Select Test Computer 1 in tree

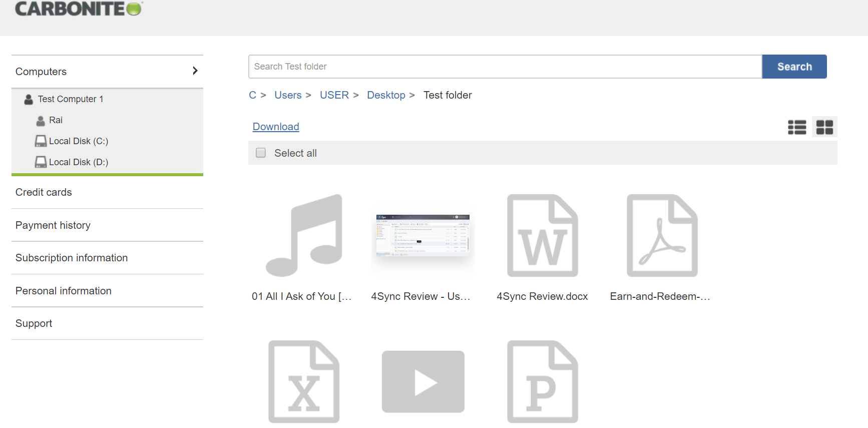point(70,99)
